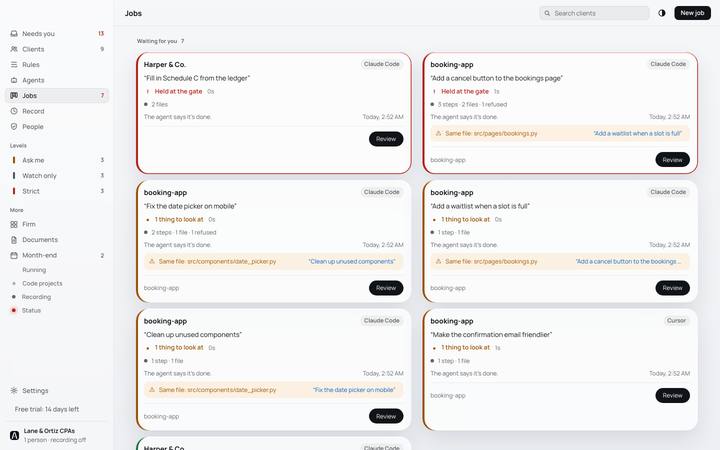Select the Jobs icon in sidebar

[14, 96]
